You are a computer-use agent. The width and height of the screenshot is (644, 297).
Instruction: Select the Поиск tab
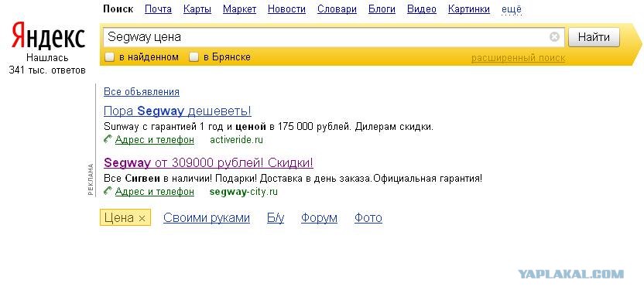pos(118,9)
